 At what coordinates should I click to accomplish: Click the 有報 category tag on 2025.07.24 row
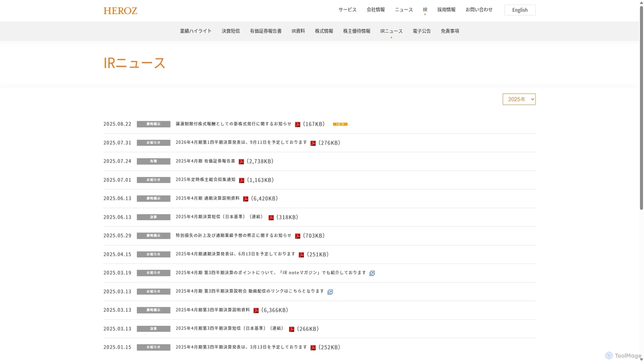coord(153,161)
